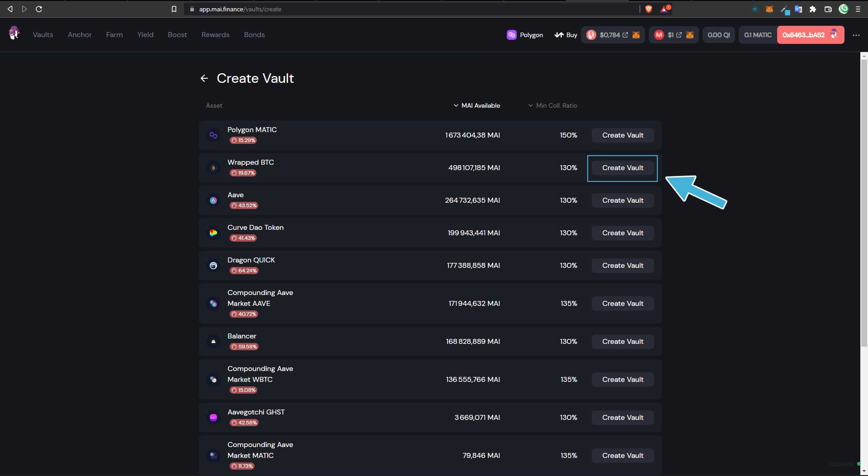Click the Polygon MATIC asset icon
Screen dimensions: 868x476
tap(213, 135)
